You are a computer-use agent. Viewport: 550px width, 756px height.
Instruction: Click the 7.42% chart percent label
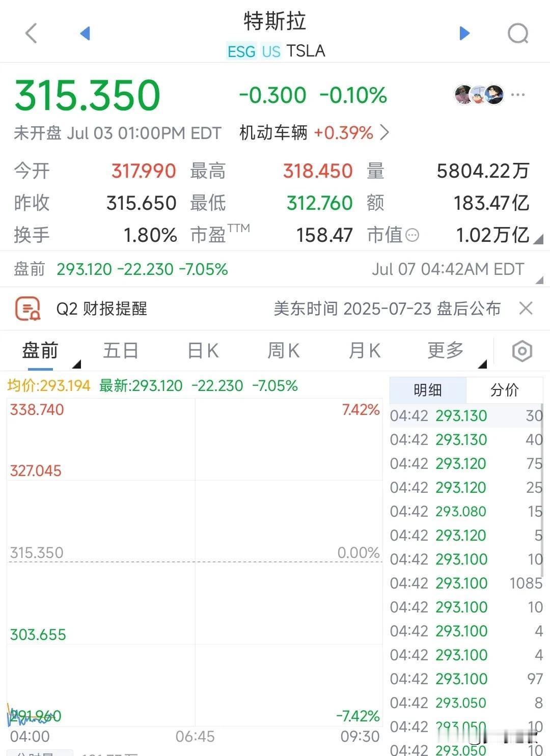pos(361,409)
